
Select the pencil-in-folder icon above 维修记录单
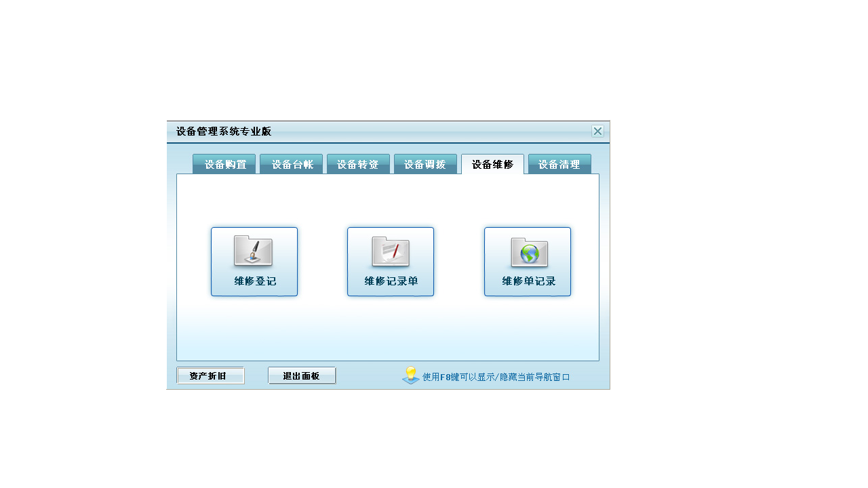coord(391,252)
